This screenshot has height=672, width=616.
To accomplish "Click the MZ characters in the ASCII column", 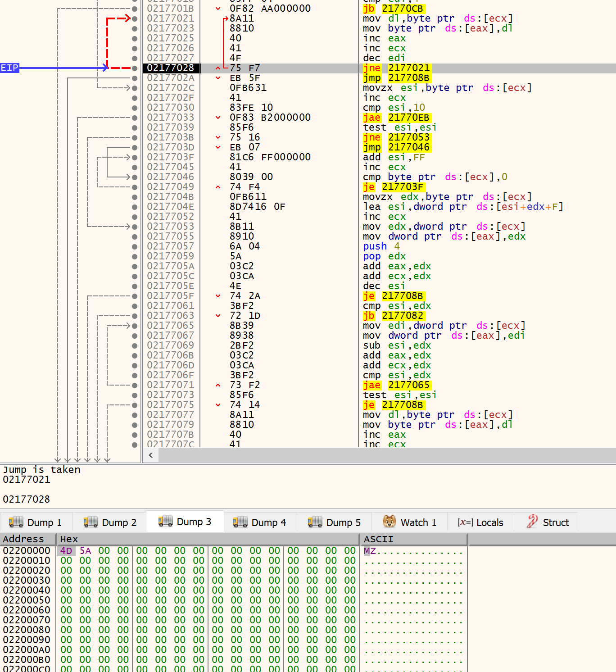I will coord(370,551).
